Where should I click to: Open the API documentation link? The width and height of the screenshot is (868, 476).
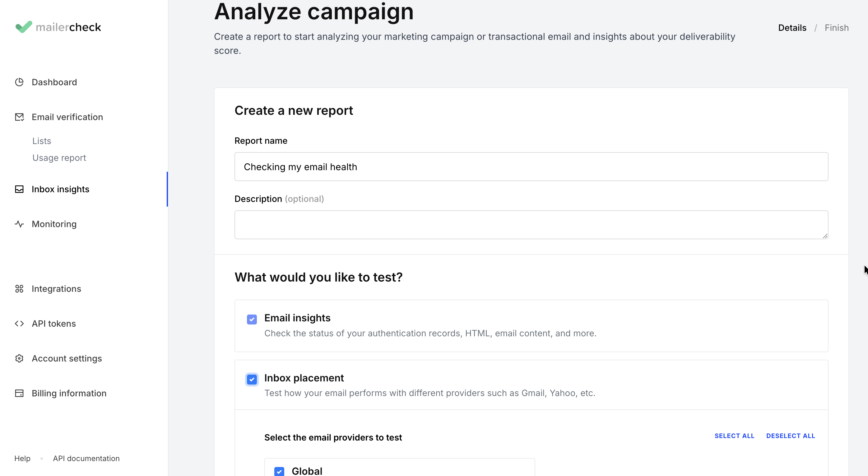pyautogui.click(x=86, y=459)
